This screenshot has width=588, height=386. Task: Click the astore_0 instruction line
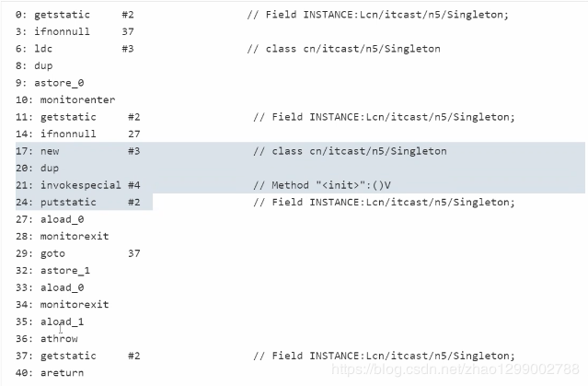pos(50,83)
